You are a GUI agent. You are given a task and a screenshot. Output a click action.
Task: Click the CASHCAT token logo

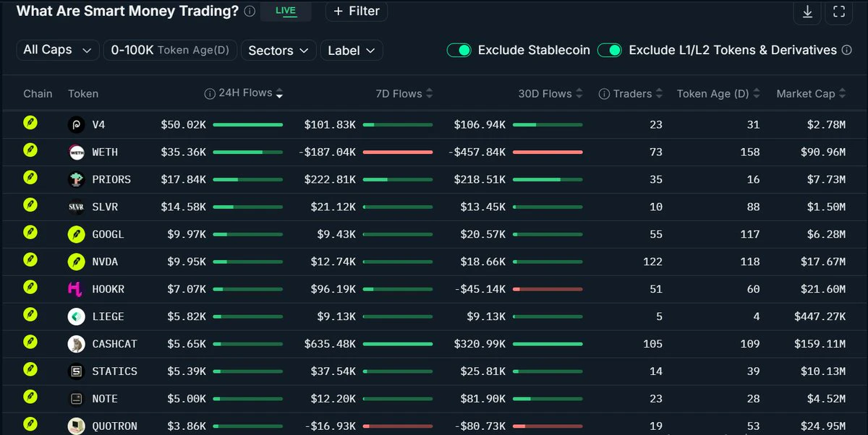[76, 344]
